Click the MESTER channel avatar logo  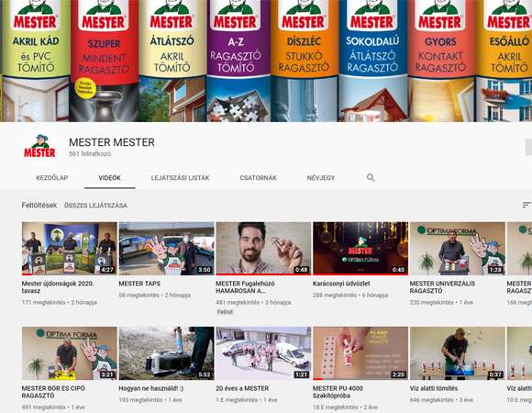point(39,147)
